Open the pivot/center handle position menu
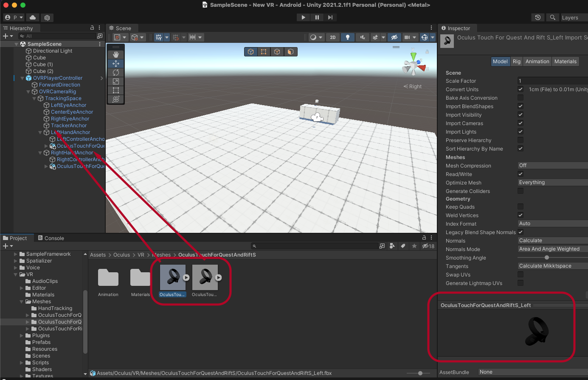The width and height of the screenshot is (588, 380). [x=120, y=37]
